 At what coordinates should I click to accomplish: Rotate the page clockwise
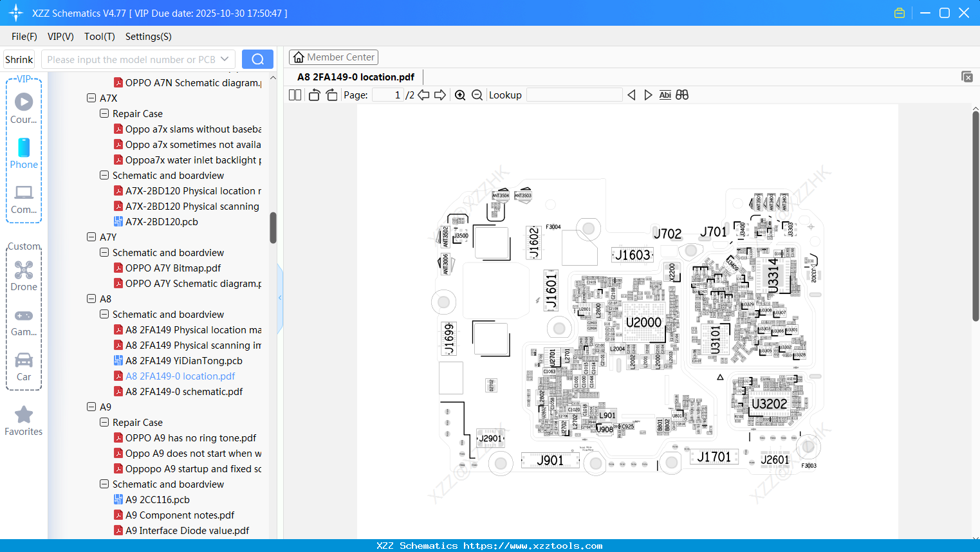click(331, 95)
